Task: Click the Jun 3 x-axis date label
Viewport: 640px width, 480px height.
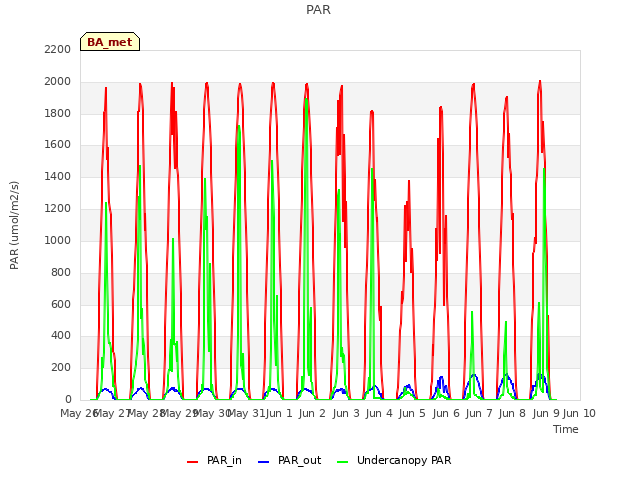Action: [346, 413]
